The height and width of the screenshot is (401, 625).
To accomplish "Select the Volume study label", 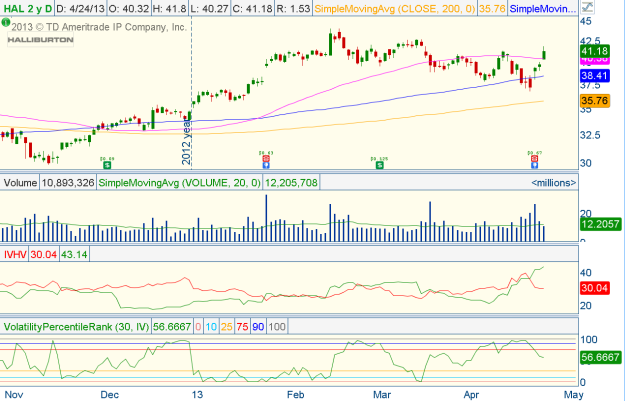I will click(x=20, y=183).
